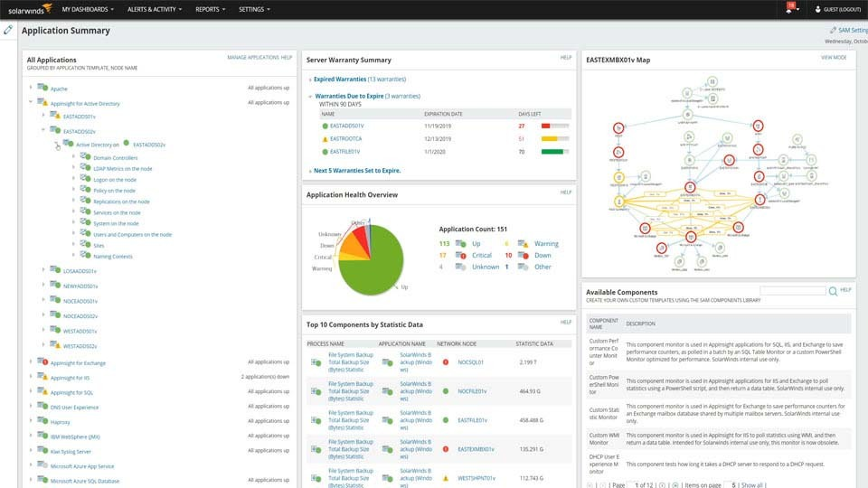The width and height of the screenshot is (868, 488).
Task: Click the SAM Settings wrench icon
Action: (833, 30)
